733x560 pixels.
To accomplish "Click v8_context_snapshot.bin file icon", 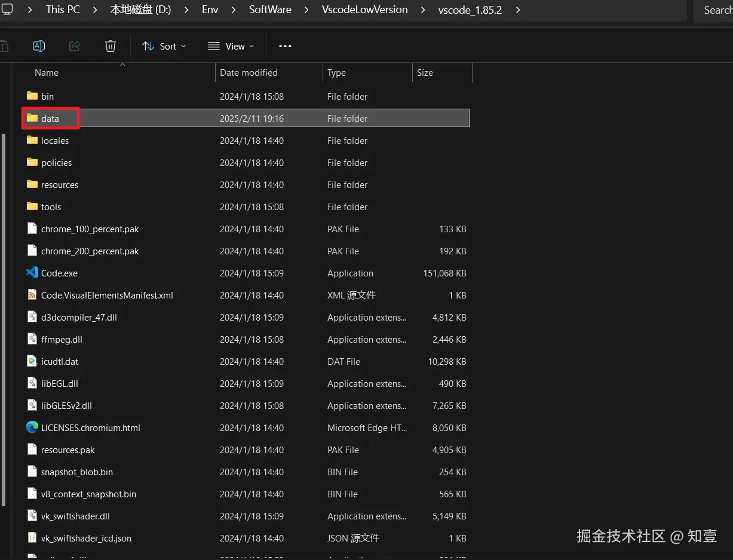I will pos(32,494).
